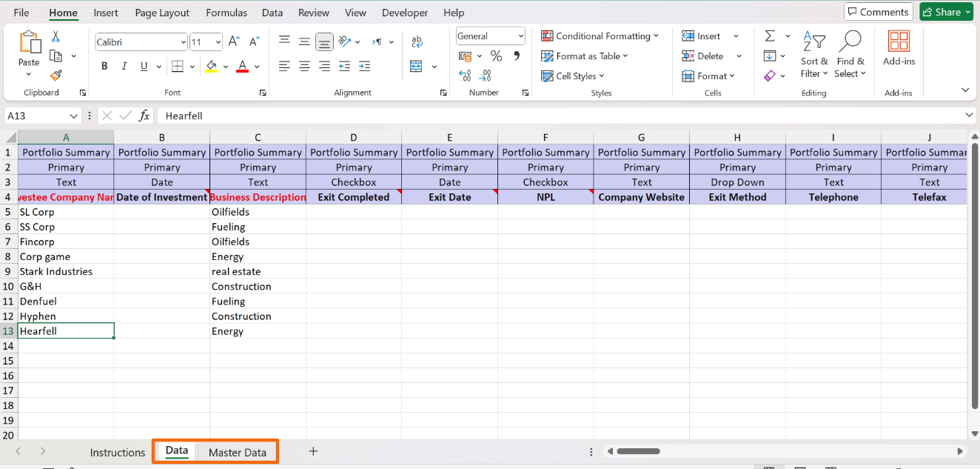Click the insert function fx icon
Screen dimensions: 980x469
tap(144, 116)
